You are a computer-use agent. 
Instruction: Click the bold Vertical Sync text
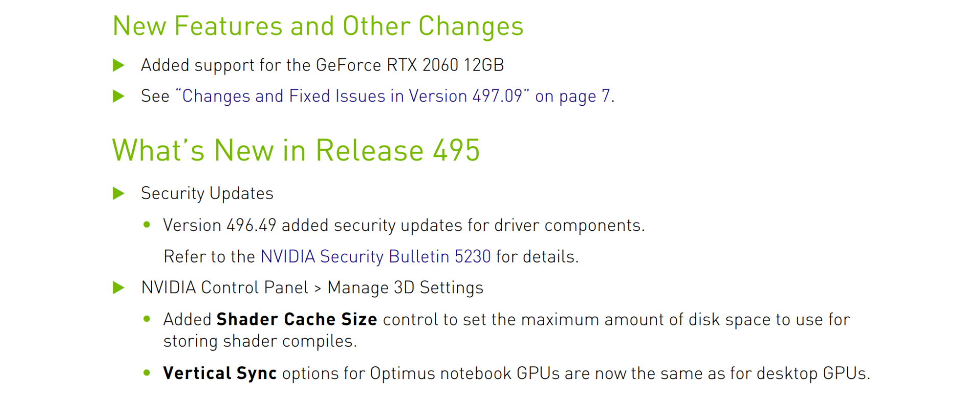click(x=220, y=373)
